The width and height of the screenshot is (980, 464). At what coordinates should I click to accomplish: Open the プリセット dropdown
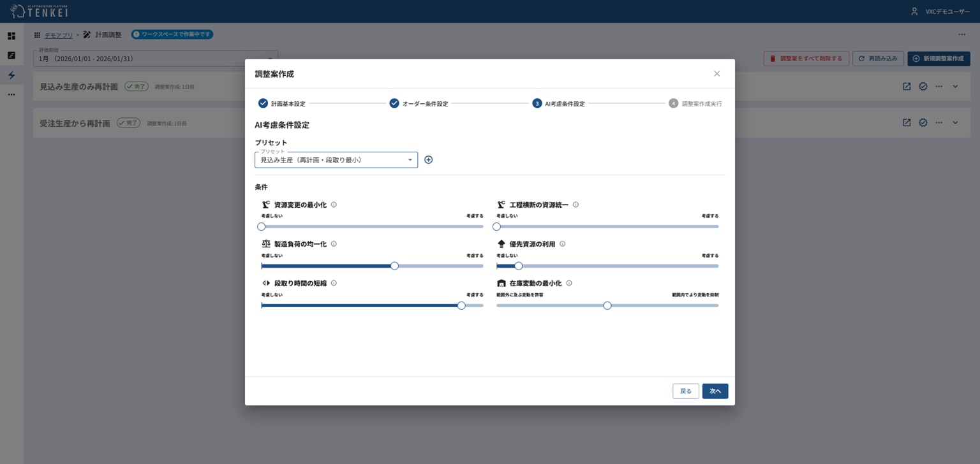click(336, 160)
